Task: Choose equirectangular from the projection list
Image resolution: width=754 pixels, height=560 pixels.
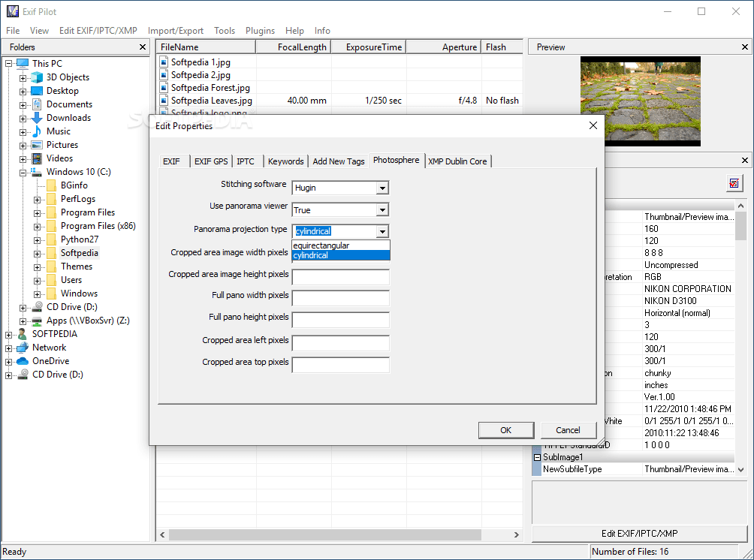Action: click(341, 245)
